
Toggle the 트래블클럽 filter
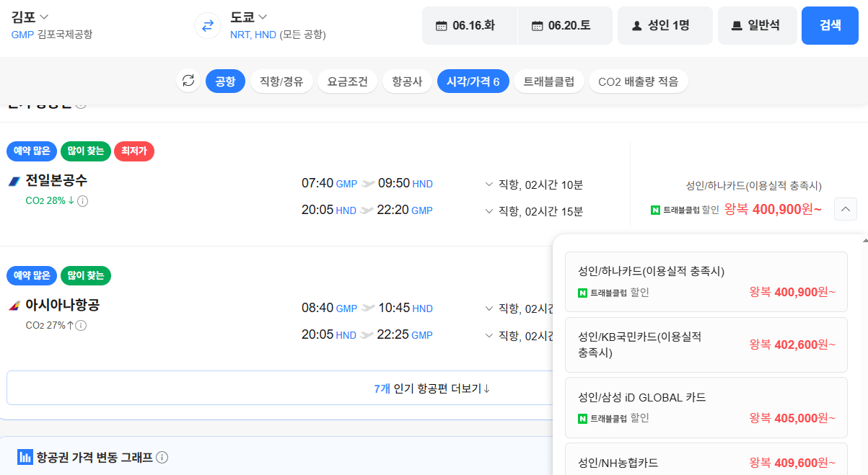548,81
